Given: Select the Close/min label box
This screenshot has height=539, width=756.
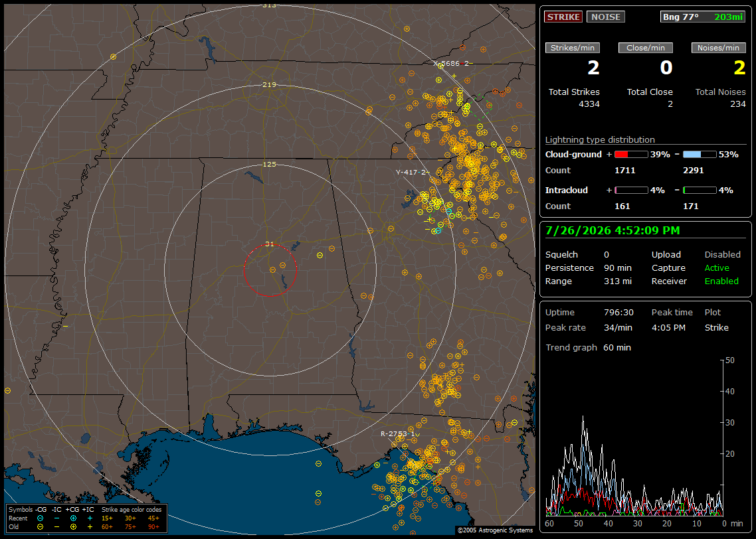Looking at the screenshot, I should pos(646,48).
